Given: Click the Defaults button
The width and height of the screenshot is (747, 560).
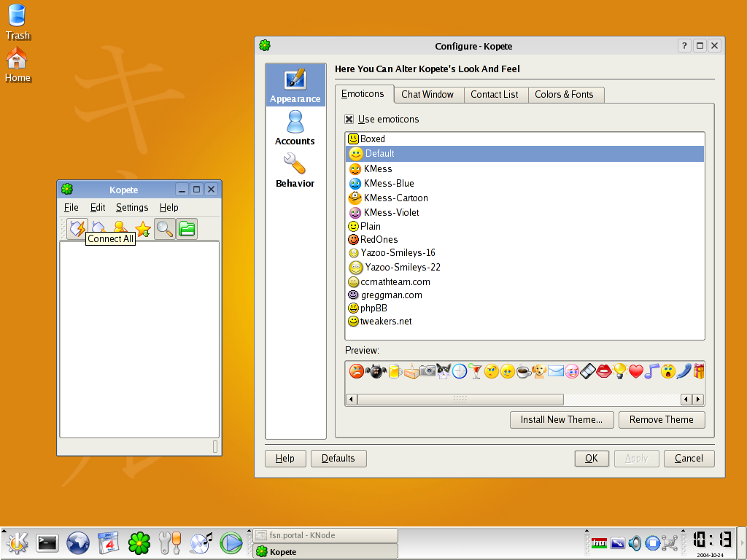Looking at the screenshot, I should click(338, 458).
